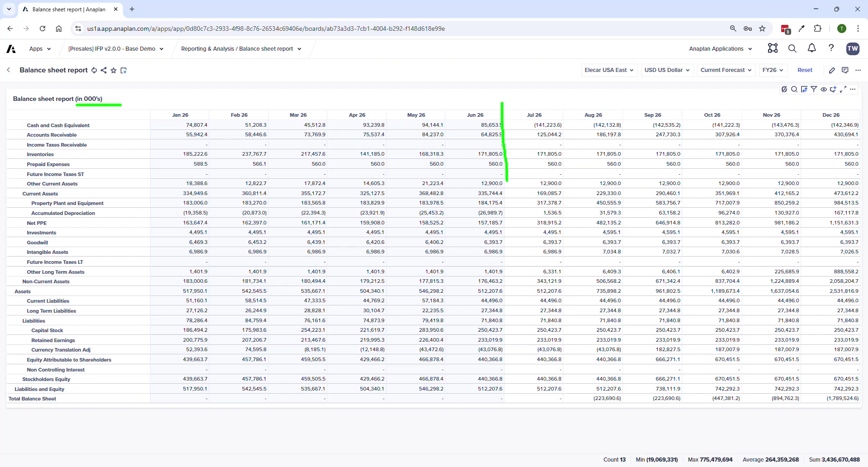The width and height of the screenshot is (868, 467).
Task: Open the Apps menu
Action: [x=40, y=48]
